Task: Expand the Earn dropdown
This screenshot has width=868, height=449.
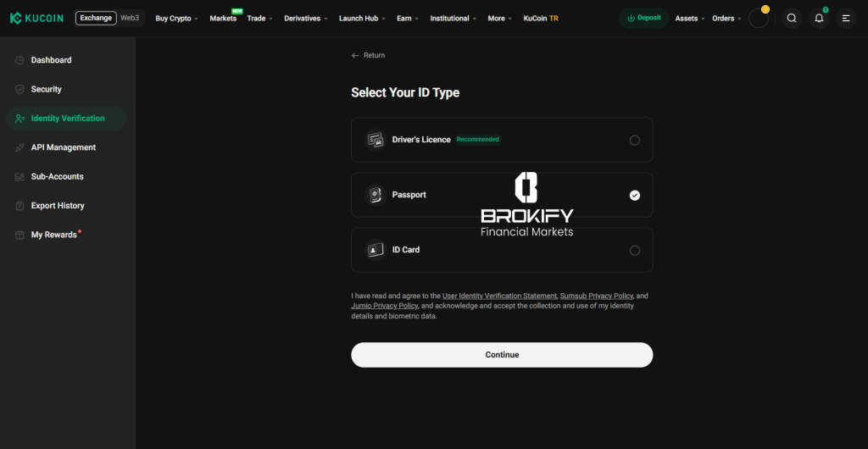Action: (x=408, y=19)
